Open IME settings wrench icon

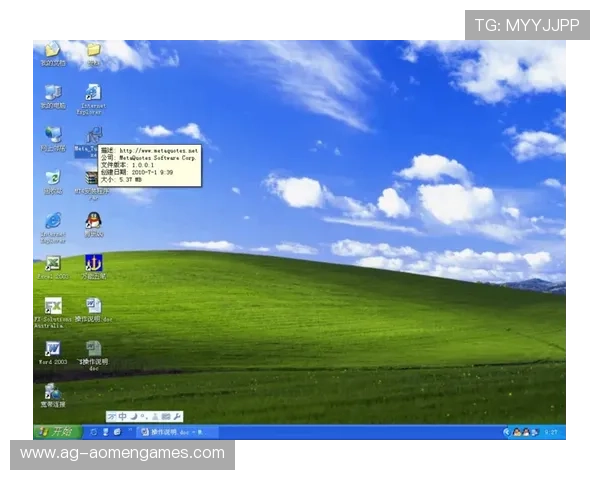coord(177,416)
